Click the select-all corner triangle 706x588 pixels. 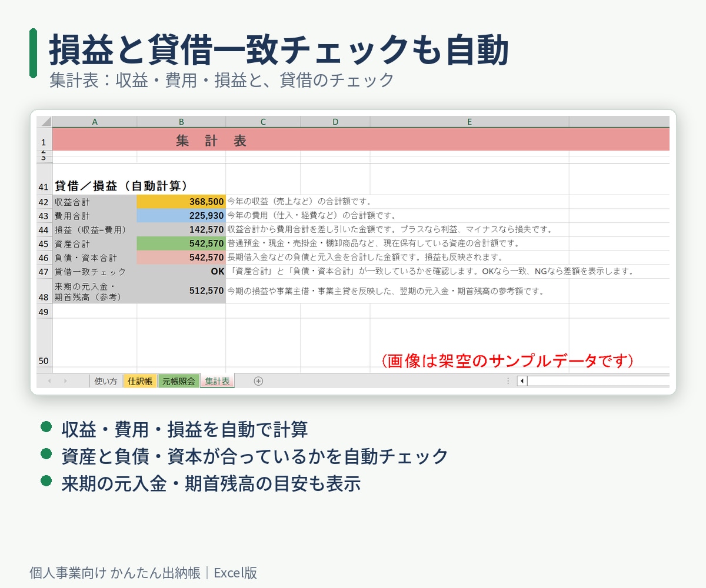(x=44, y=122)
